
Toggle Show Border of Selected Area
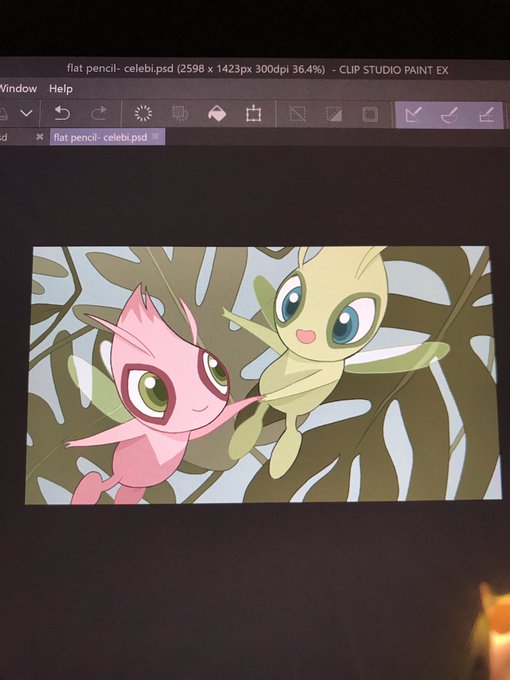[x=370, y=114]
